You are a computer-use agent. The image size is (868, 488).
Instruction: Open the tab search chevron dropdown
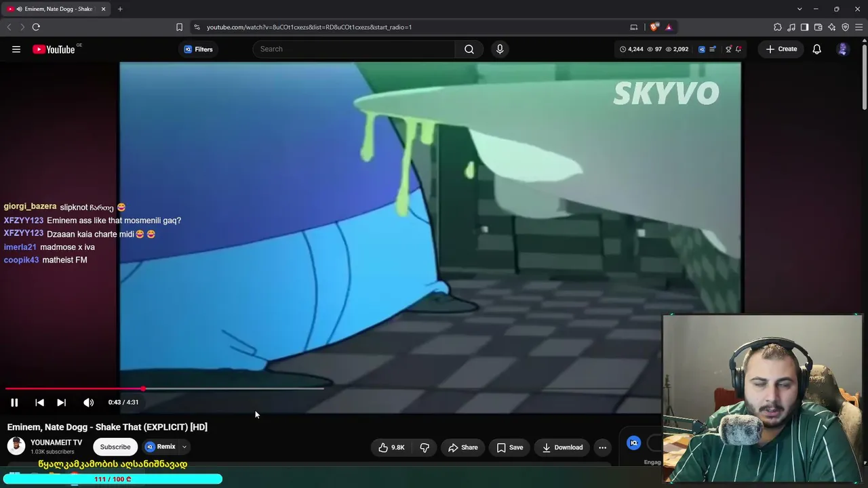point(800,9)
